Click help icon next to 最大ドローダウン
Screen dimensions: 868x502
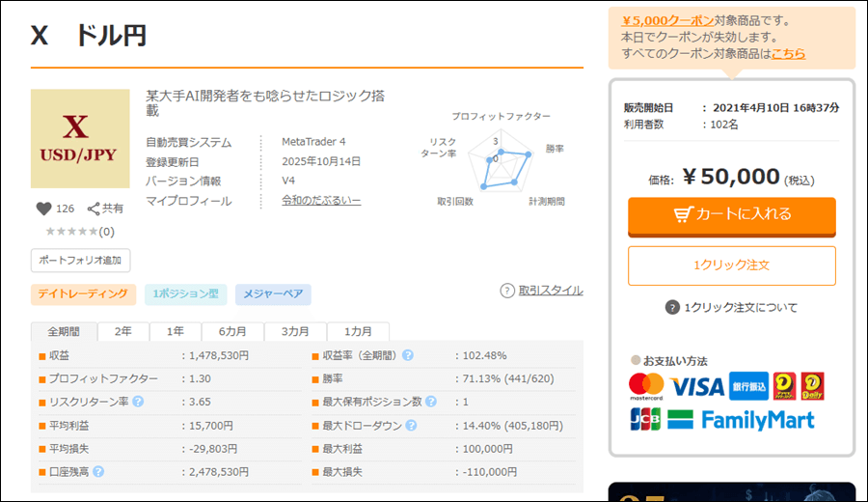pyautogui.click(x=411, y=425)
